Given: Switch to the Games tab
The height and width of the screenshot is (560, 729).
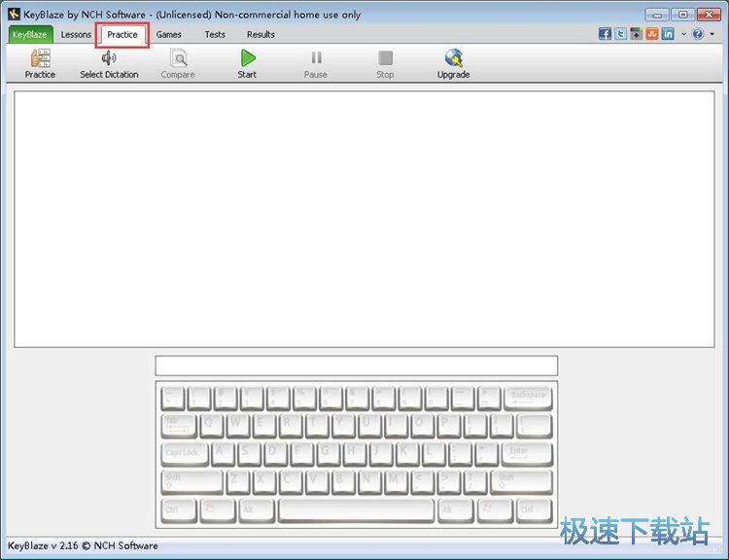Looking at the screenshot, I should (x=169, y=34).
